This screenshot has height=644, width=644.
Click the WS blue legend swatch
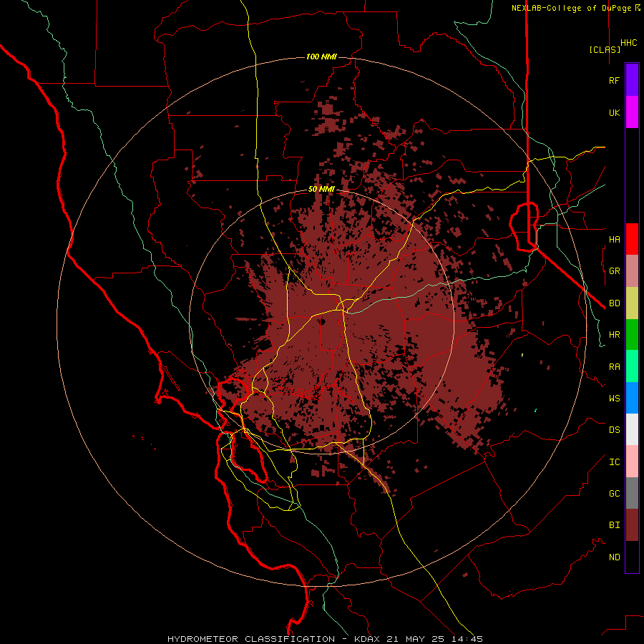point(632,398)
